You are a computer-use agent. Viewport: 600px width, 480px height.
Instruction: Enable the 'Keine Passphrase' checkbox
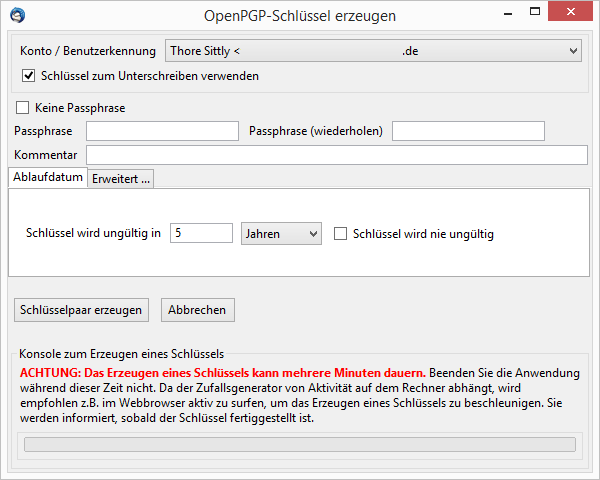click(x=22, y=108)
